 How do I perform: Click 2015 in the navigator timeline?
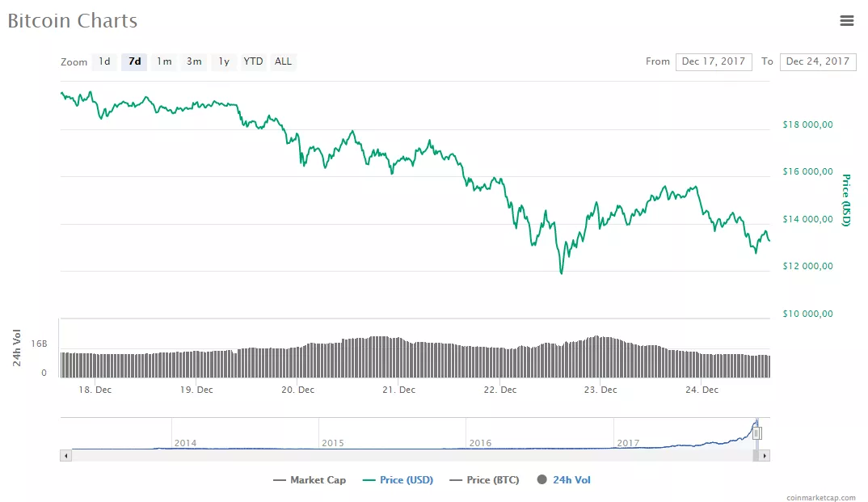[x=333, y=443]
